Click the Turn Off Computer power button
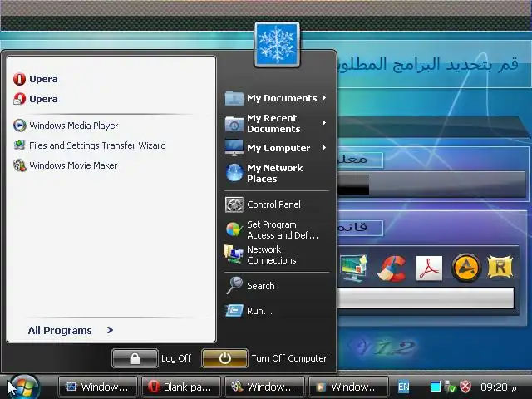 click(224, 358)
